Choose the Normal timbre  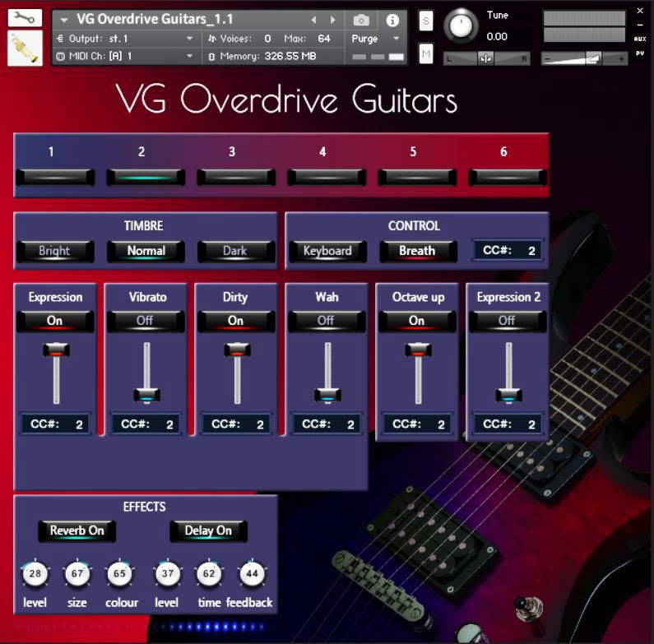point(146,251)
